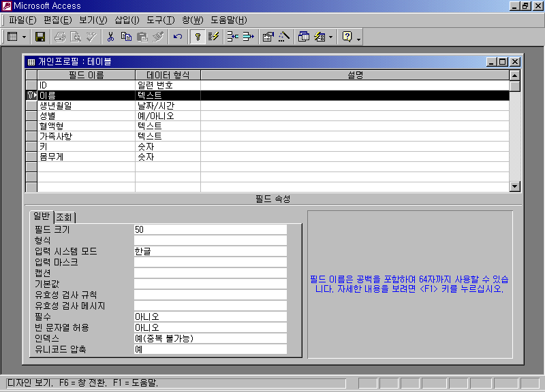The height and width of the screenshot is (392, 545).
Task: Open the 도구(T) menu
Action: tap(160, 20)
